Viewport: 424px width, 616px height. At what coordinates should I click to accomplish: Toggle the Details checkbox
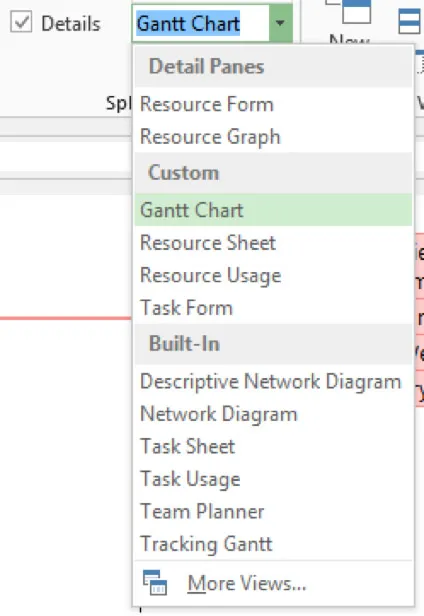point(21,22)
